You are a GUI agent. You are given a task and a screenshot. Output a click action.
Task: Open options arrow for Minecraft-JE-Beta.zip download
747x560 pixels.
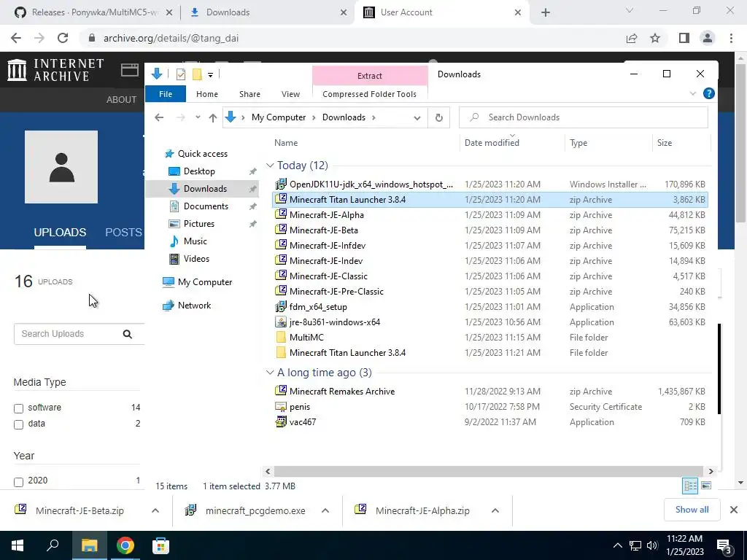155,510
